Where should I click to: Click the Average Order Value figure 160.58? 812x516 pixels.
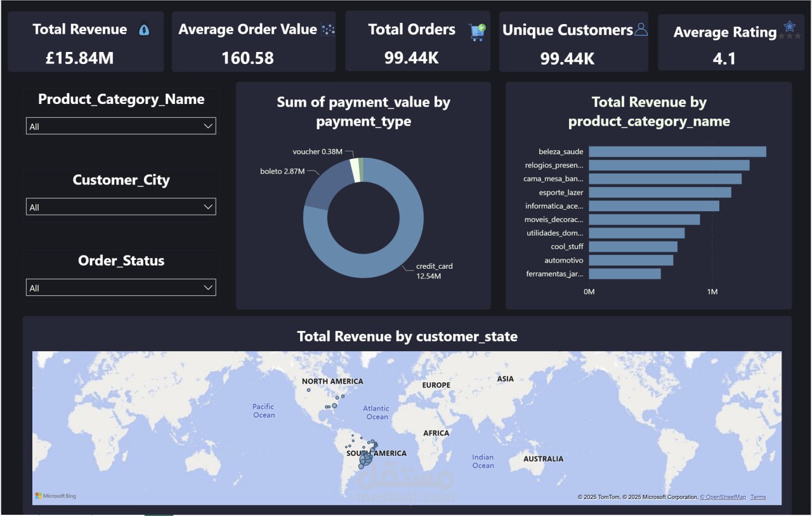(247, 58)
